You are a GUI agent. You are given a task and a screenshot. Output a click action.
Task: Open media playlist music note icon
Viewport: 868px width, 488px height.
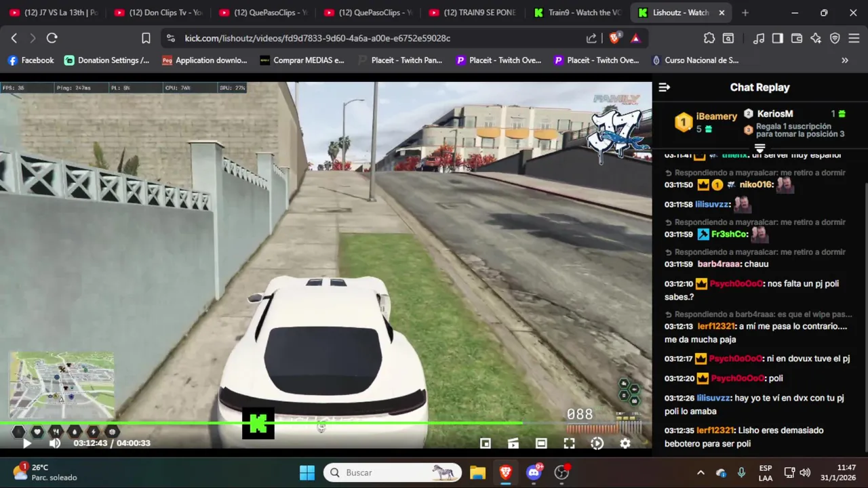pyautogui.click(x=759, y=39)
